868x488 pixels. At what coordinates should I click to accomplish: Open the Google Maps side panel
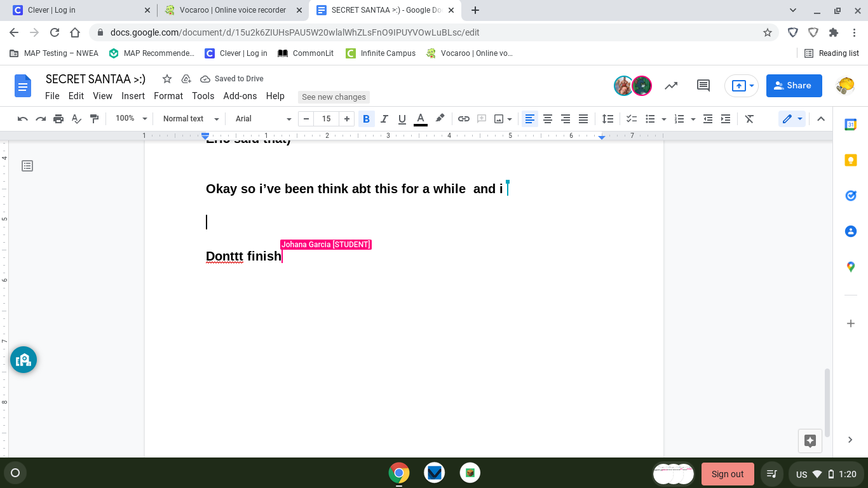[851, 267]
